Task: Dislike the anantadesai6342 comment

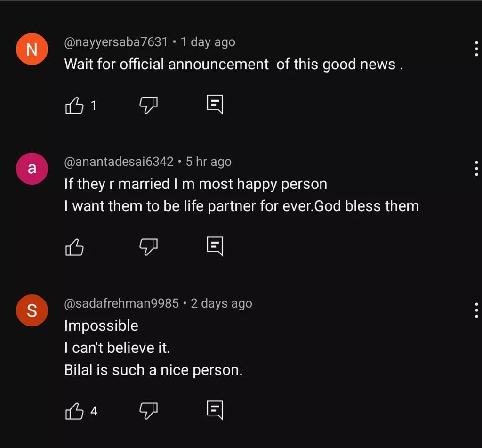Action: tap(148, 246)
